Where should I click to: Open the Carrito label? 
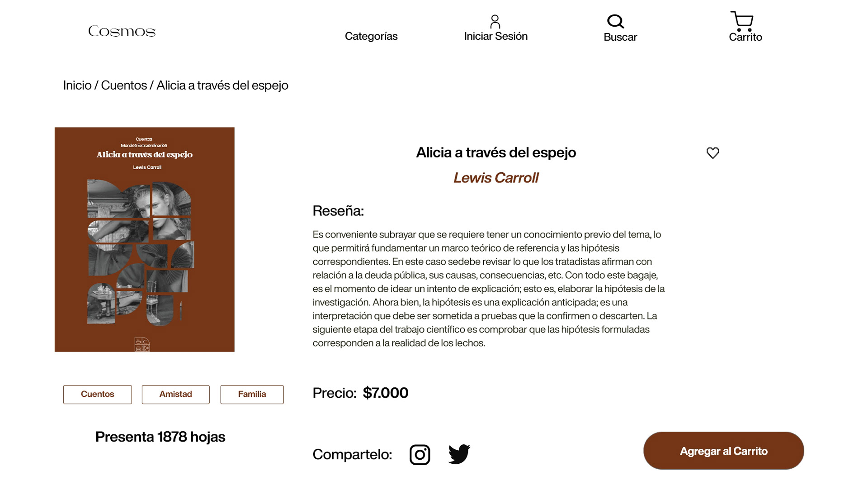(745, 37)
